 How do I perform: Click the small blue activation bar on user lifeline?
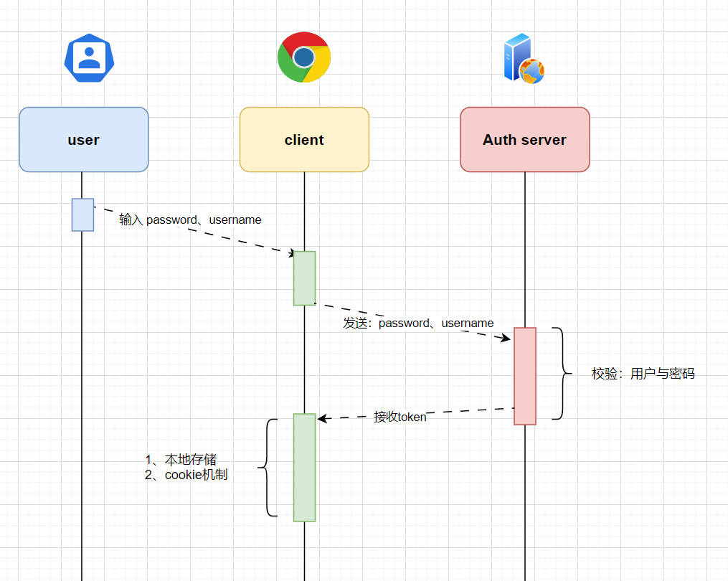[82, 214]
